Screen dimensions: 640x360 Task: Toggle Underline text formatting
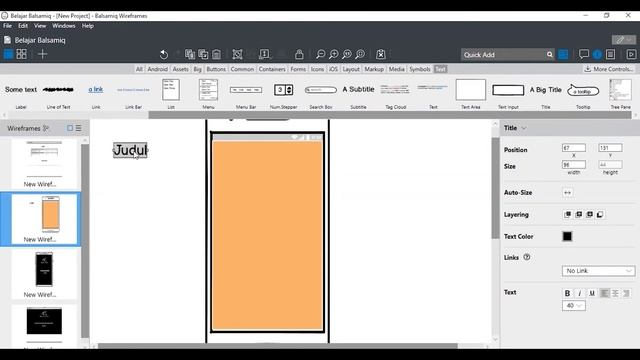pyautogui.click(x=592, y=293)
